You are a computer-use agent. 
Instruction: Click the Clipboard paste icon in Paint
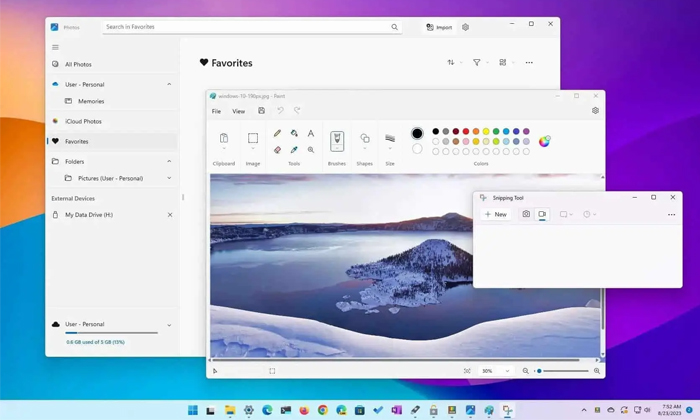click(x=224, y=138)
